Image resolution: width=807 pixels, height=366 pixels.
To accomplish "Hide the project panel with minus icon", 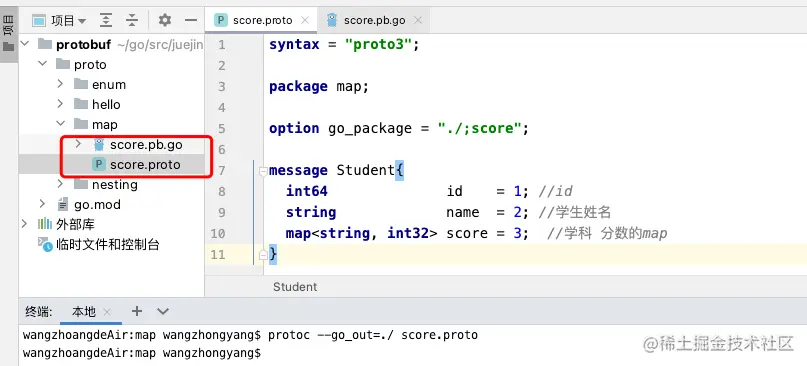I will point(191,21).
